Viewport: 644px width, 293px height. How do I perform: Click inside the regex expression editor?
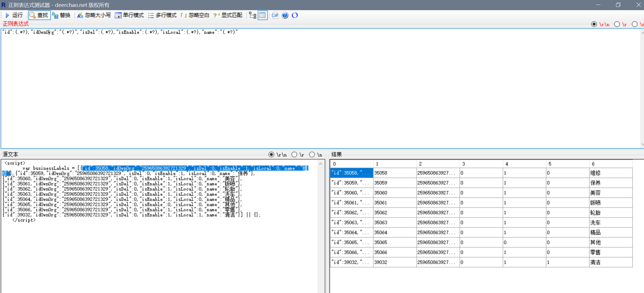320,88
